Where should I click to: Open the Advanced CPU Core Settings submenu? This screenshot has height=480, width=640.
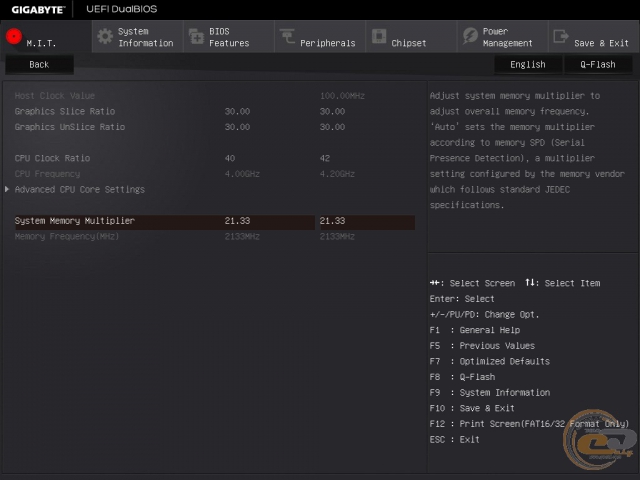point(80,189)
